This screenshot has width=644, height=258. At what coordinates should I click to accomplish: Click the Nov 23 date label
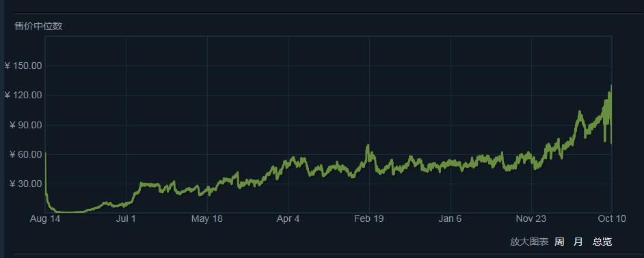pos(531,219)
